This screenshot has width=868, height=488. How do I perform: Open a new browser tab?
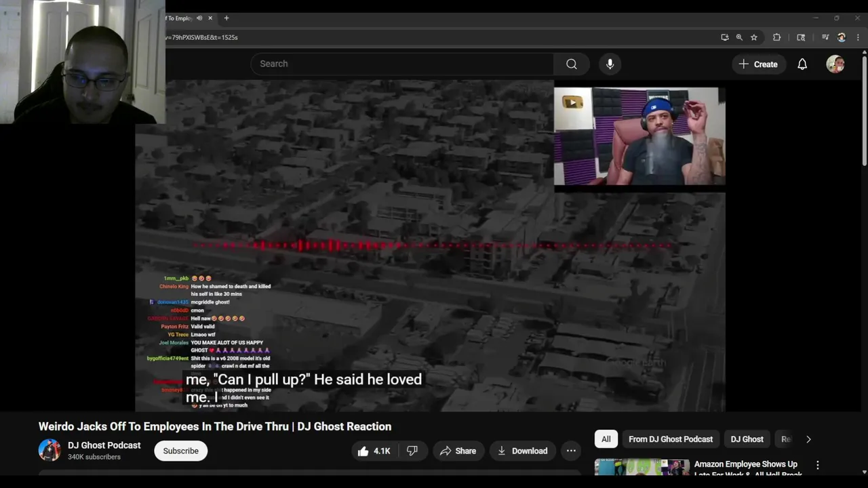[226, 18]
